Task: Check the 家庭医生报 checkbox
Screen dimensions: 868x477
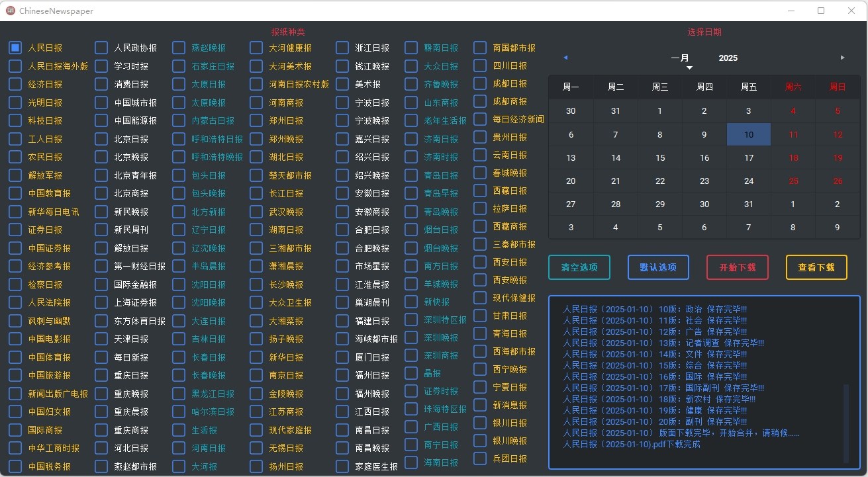Action: coord(342,466)
